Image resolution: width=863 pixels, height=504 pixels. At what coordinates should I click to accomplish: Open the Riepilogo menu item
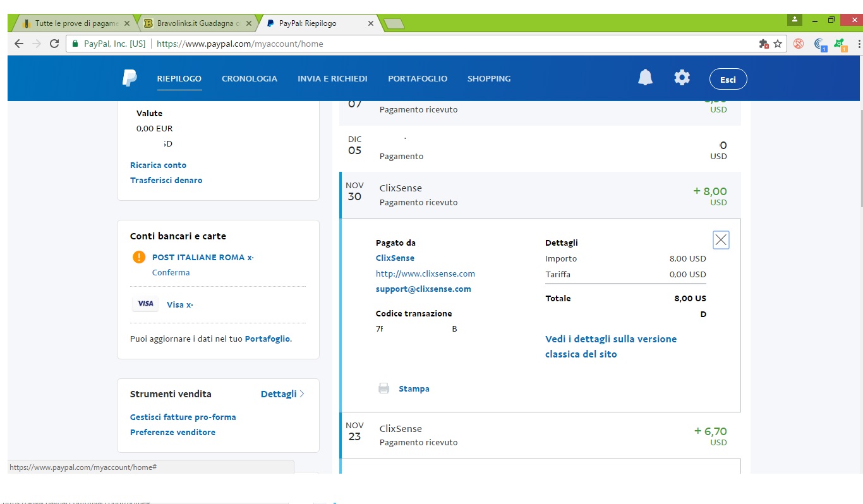[x=179, y=79]
